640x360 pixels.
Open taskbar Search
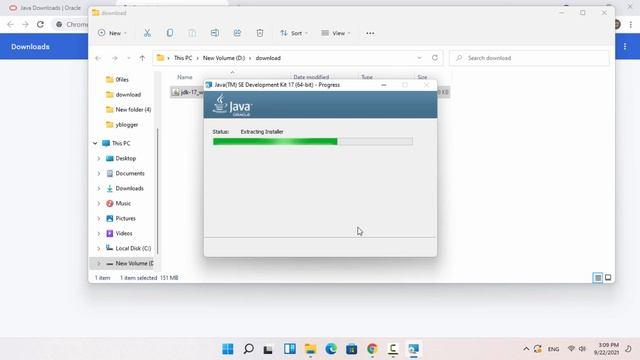[248, 349]
